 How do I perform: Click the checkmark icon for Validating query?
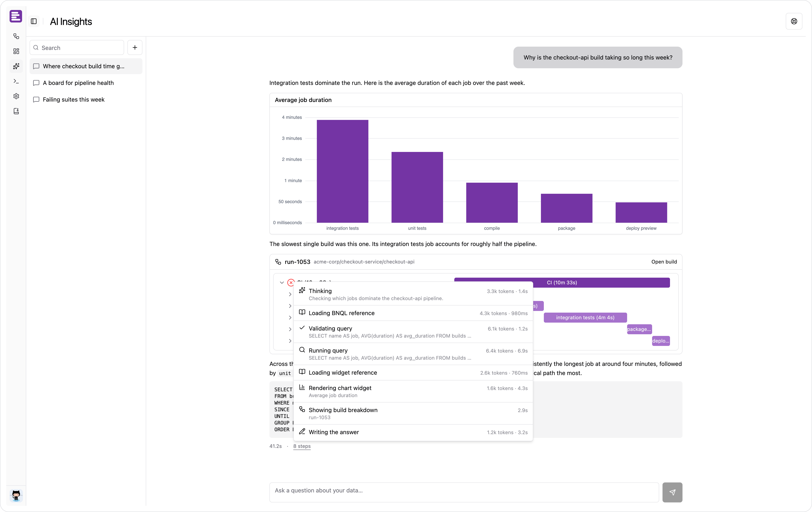[302, 328]
